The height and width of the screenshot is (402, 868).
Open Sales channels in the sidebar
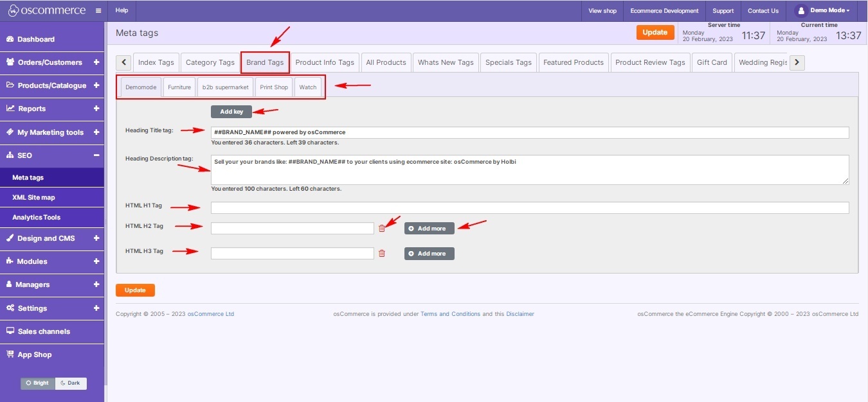(44, 331)
